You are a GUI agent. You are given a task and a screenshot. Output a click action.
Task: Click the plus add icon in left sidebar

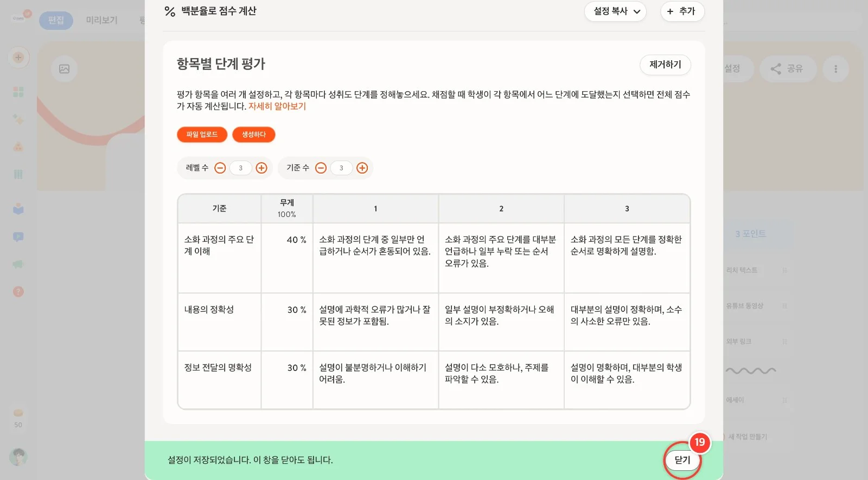(x=18, y=57)
